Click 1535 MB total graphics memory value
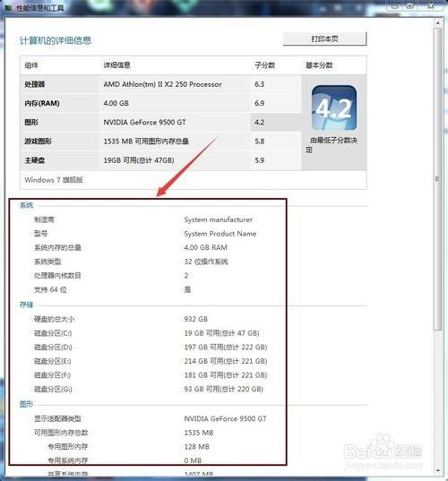The height and width of the screenshot is (481, 448). (x=199, y=433)
